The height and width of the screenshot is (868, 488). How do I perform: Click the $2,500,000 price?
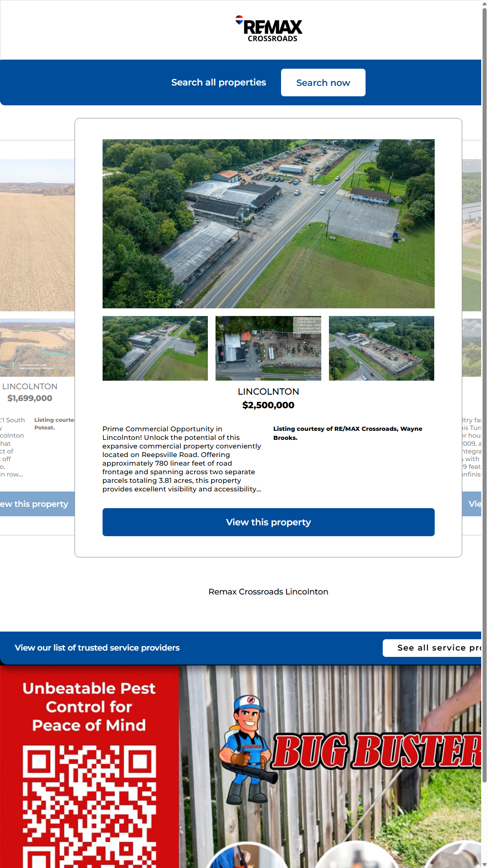tap(268, 406)
